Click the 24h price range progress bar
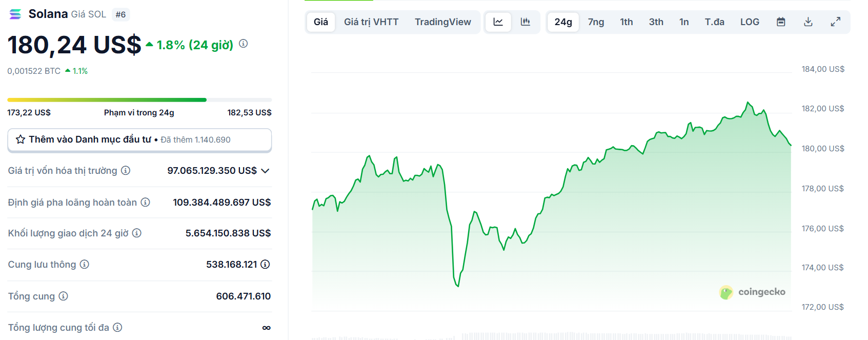Screen dimensions: 868x340 pyautogui.click(x=139, y=100)
